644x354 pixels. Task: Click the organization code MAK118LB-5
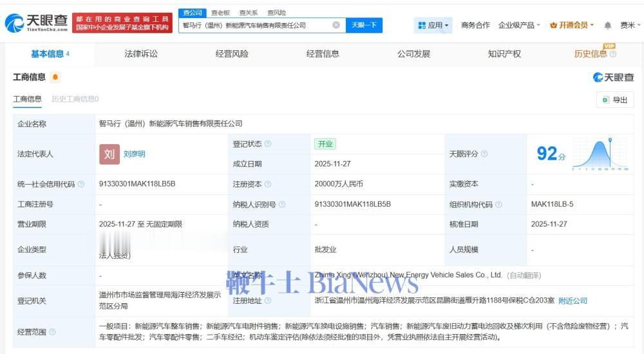[x=552, y=204]
